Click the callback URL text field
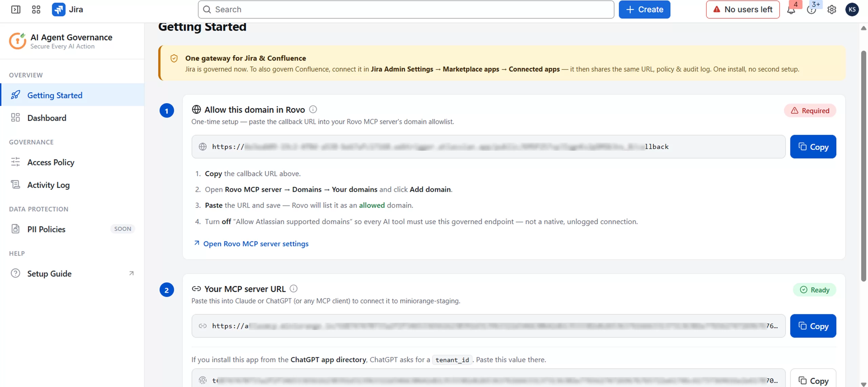This screenshot has height=387, width=868. click(x=488, y=147)
